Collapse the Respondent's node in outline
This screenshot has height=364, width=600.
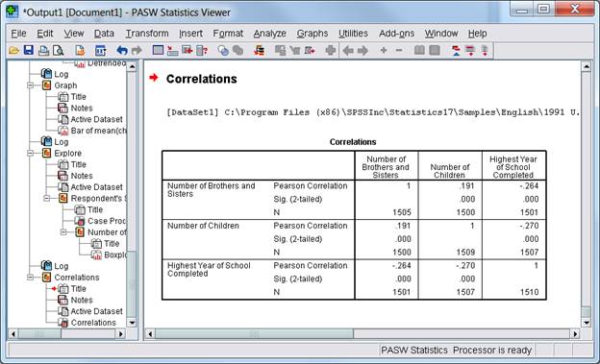[x=47, y=198]
